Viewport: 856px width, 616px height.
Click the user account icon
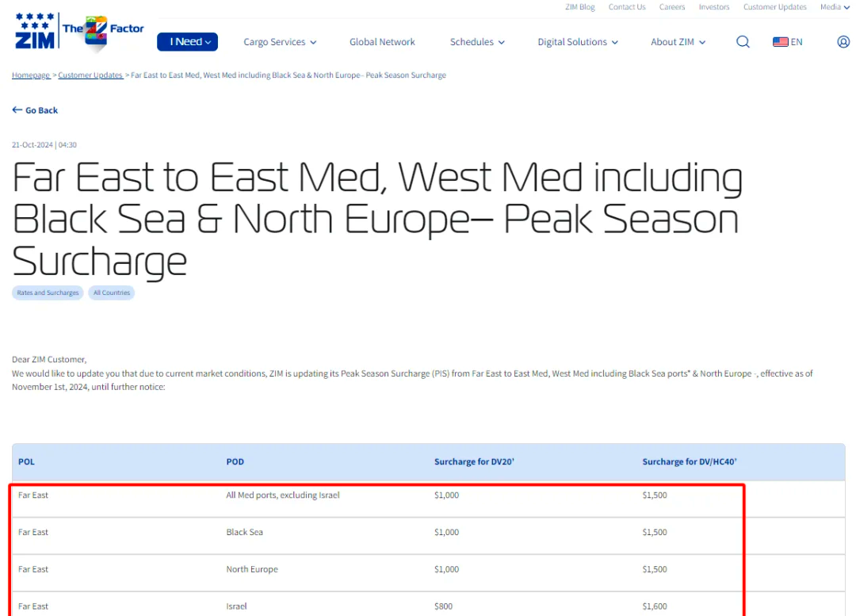843,42
